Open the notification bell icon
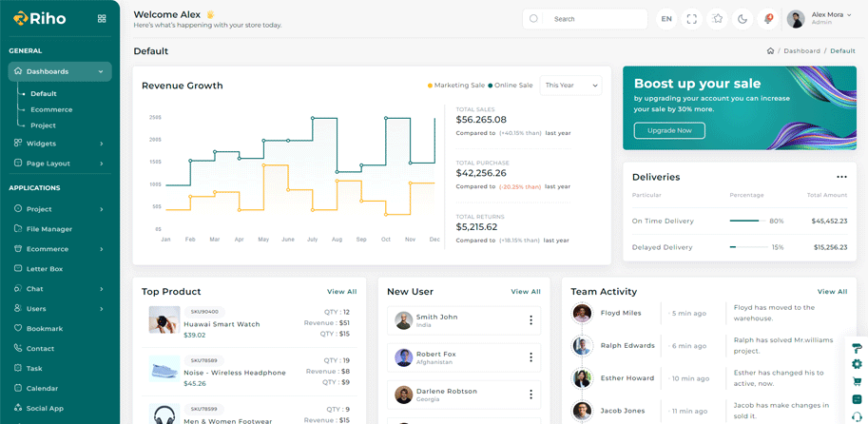The width and height of the screenshot is (868, 424). [767, 19]
